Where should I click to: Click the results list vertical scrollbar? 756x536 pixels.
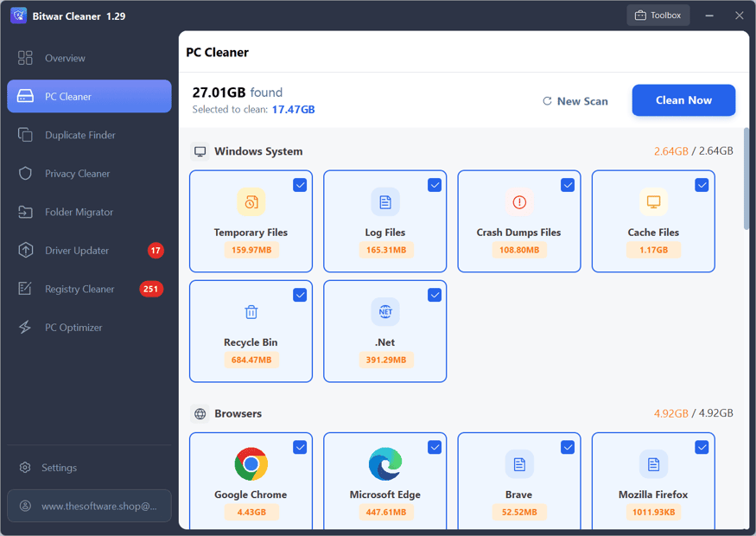click(746, 178)
